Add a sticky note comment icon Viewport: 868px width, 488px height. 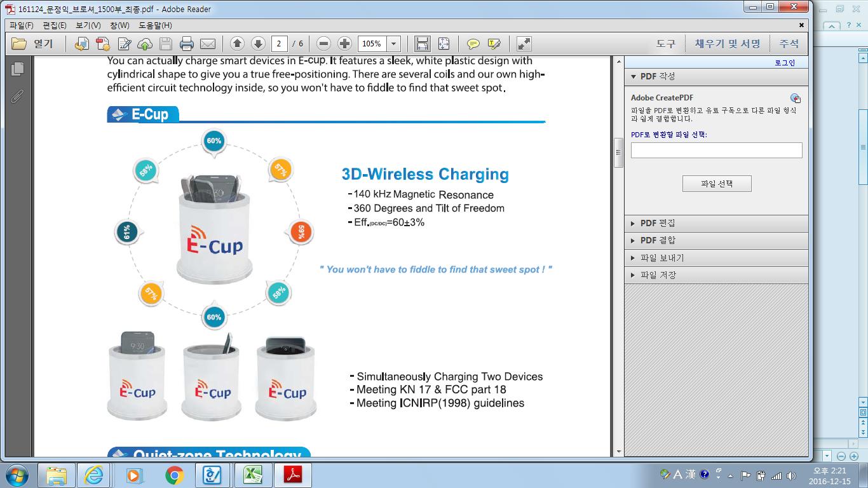coord(473,44)
